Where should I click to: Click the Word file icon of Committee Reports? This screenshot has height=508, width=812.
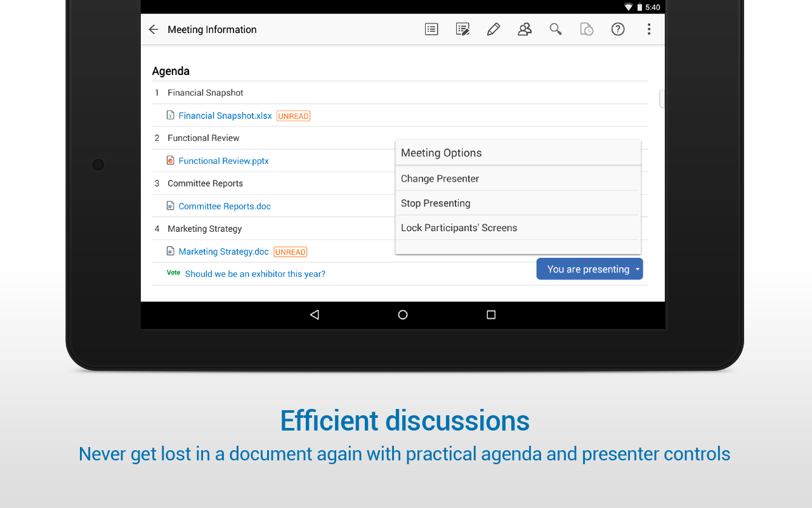point(170,206)
